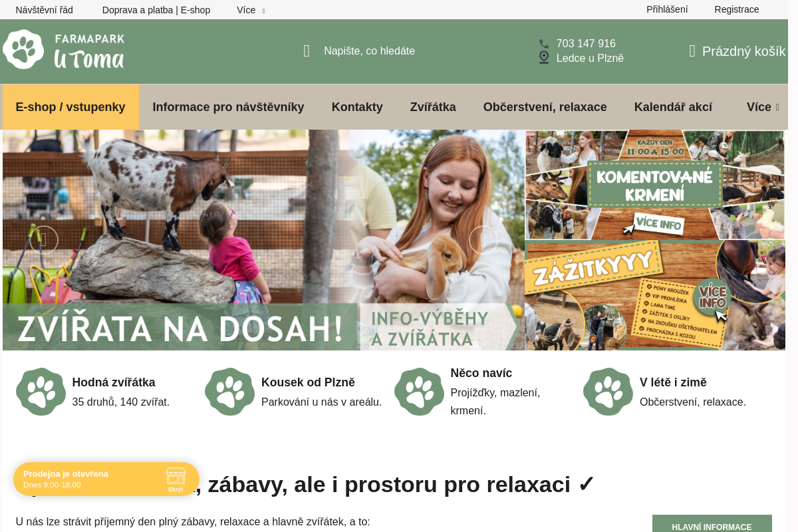Click Skrýt to hide the opening-hours widget
The image size is (798, 532).
[x=176, y=489]
